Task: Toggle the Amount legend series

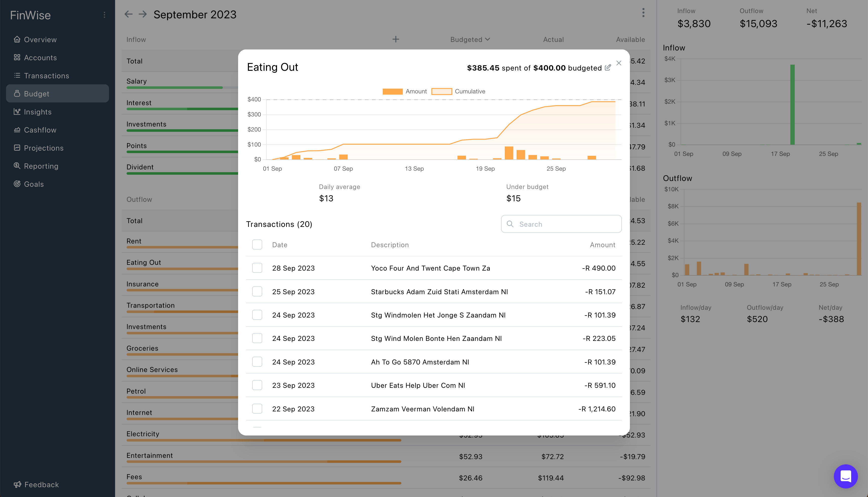Action: pos(405,91)
